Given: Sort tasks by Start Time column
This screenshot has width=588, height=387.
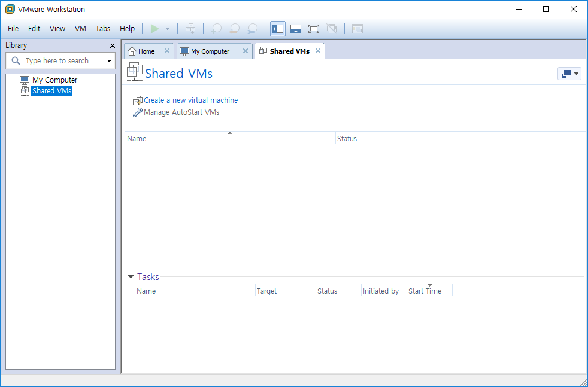Looking at the screenshot, I should click(x=429, y=291).
